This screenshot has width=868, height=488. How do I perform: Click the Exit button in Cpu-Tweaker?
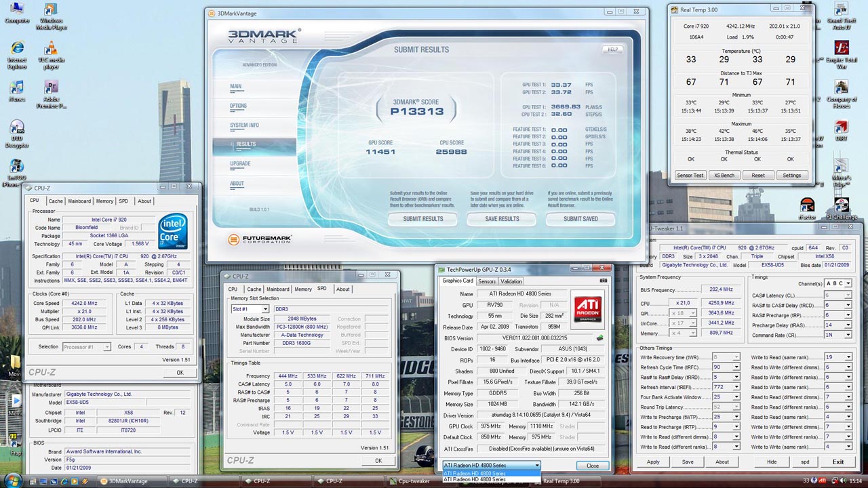(838, 462)
